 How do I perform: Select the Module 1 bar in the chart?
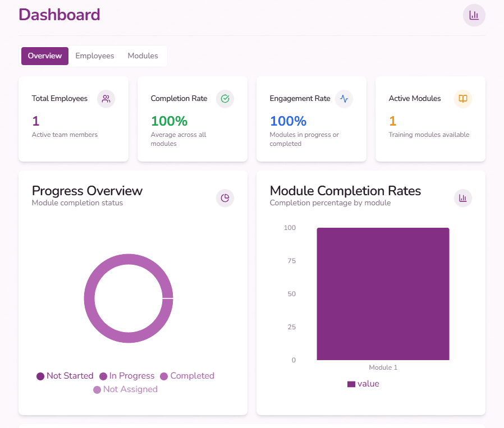pyautogui.click(x=383, y=293)
